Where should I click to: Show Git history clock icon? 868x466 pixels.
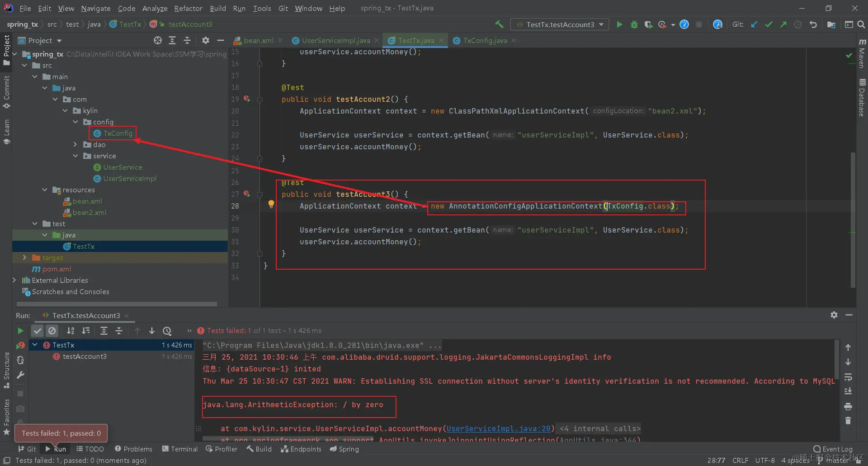(798, 24)
